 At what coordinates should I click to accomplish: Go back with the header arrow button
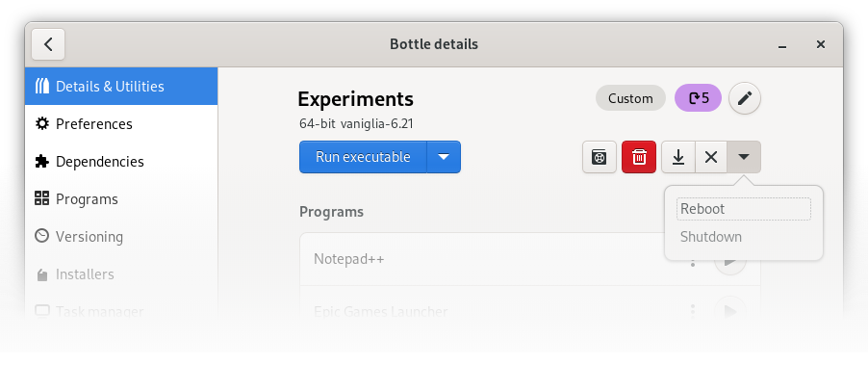(48, 44)
